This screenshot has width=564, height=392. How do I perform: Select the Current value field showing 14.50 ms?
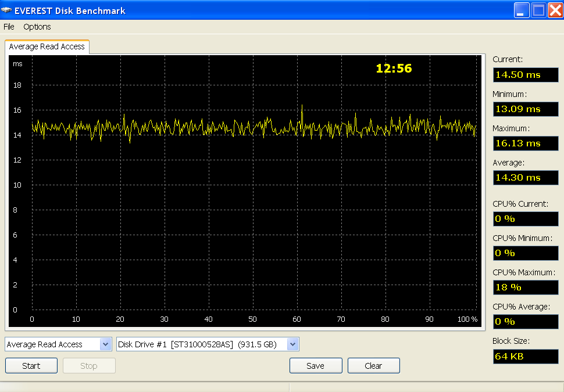coord(525,75)
